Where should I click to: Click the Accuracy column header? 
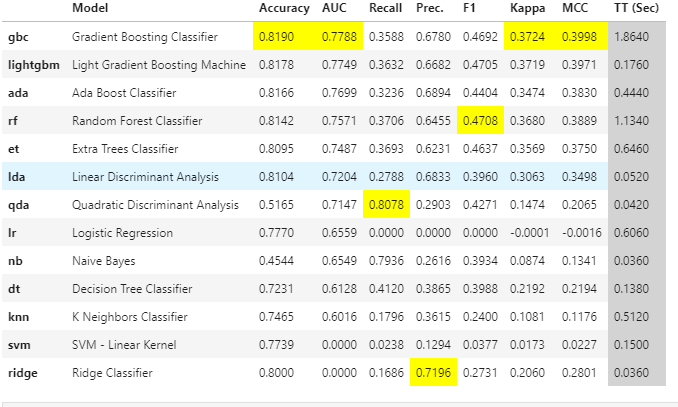[283, 9]
